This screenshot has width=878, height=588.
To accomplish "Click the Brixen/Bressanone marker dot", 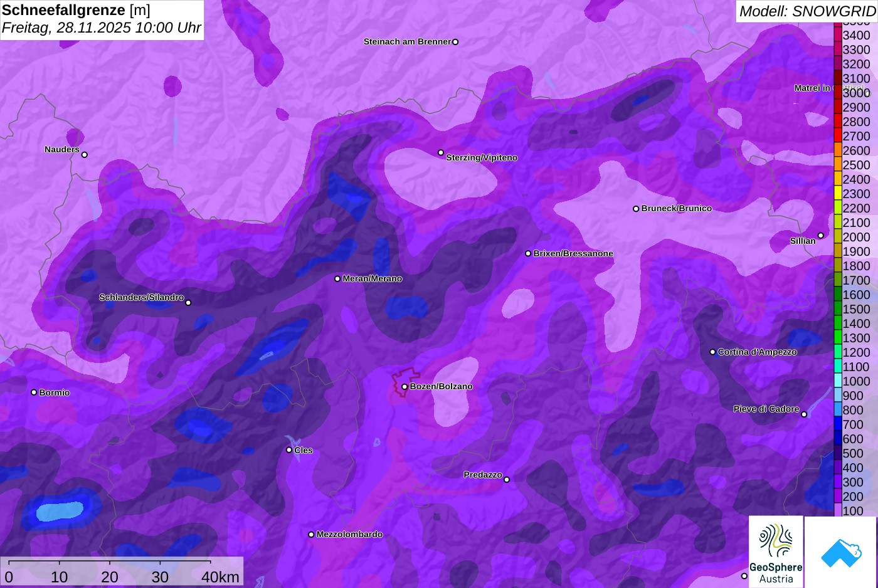I will [528, 253].
